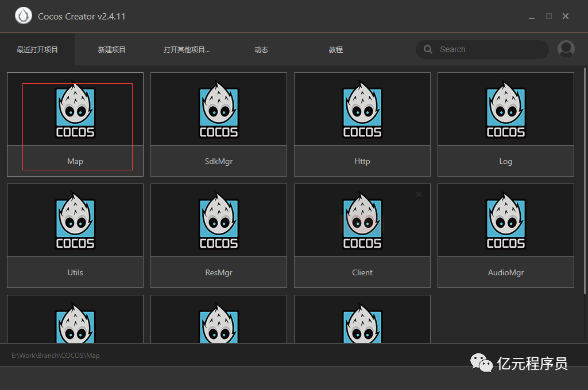Image resolution: width=588 pixels, height=390 pixels.
Task: Open the 动态 tab
Action: coord(261,49)
